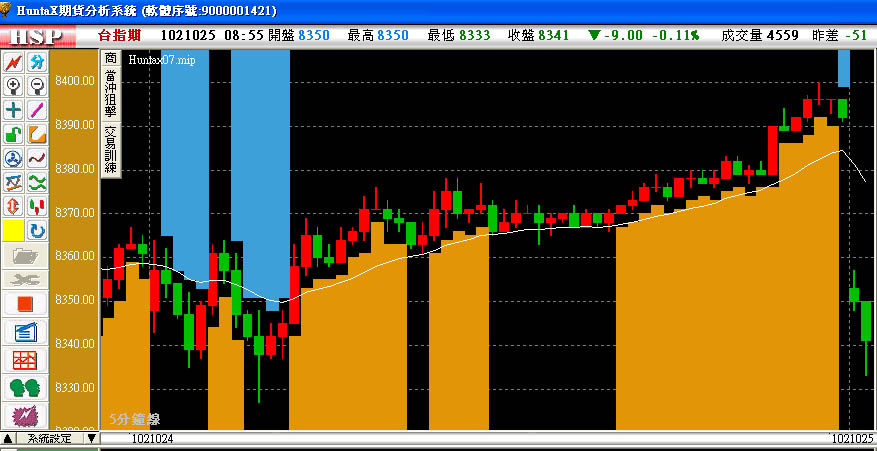
Task: Click the 收盤 8341 close value
Action: pyautogui.click(x=538, y=36)
